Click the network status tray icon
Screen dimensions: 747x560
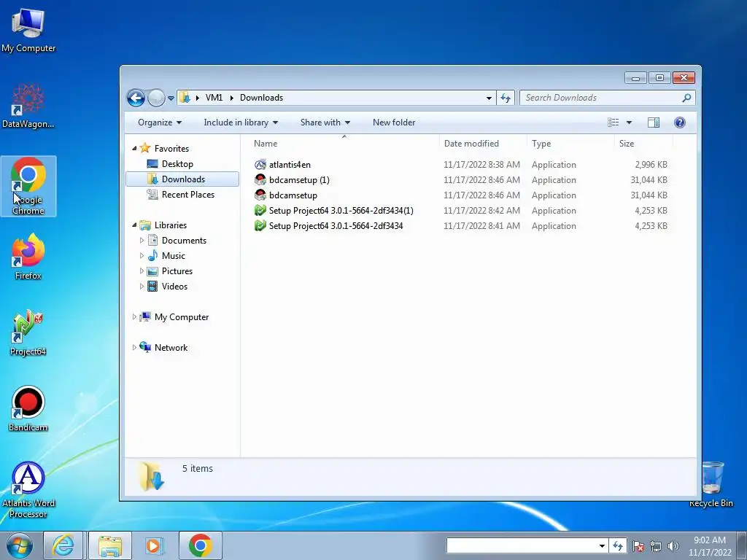tap(656, 545)
